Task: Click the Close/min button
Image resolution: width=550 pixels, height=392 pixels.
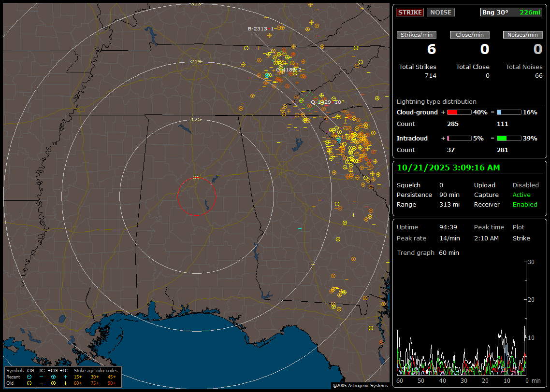Action: (x=470, y=35)
